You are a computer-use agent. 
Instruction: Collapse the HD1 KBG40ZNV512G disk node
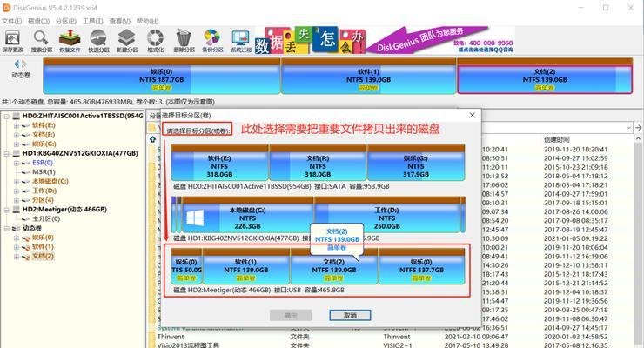pos(7,154)
